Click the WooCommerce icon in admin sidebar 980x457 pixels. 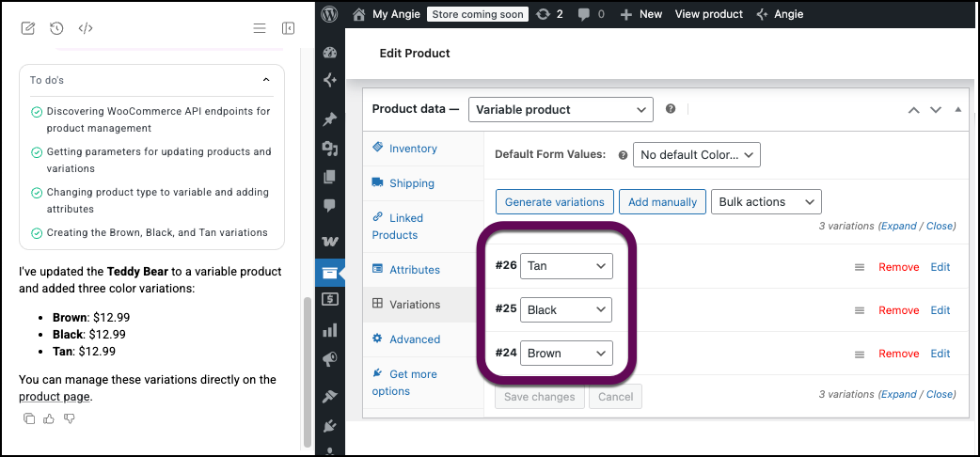[330, 242]
